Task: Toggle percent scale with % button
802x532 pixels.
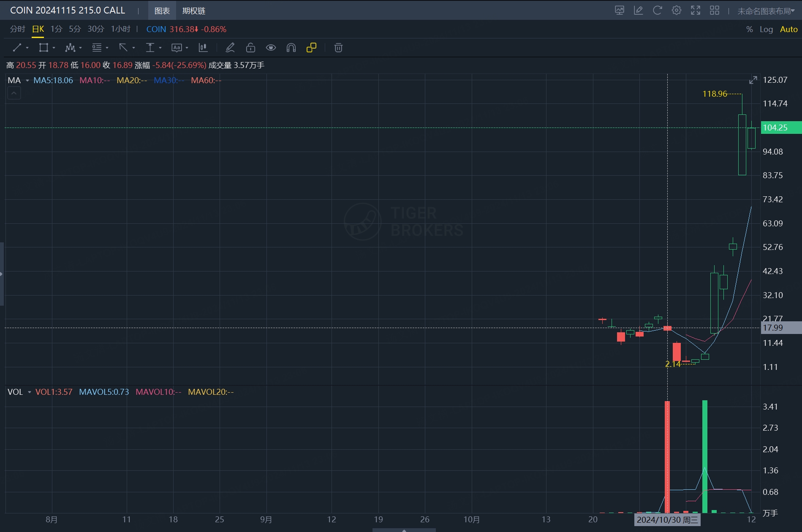Action: [x=750, y=29]
